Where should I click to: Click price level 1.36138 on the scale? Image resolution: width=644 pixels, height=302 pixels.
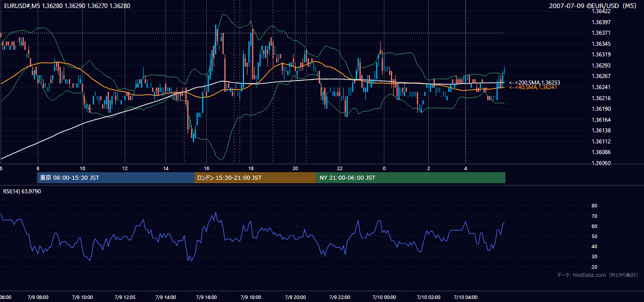pos(602,130)
